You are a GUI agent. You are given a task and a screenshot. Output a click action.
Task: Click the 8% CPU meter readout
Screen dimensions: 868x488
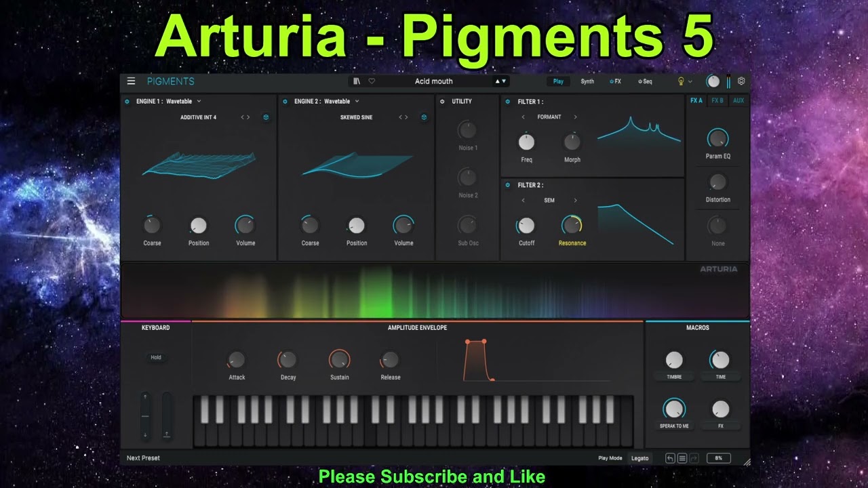(x=719, y=458)
